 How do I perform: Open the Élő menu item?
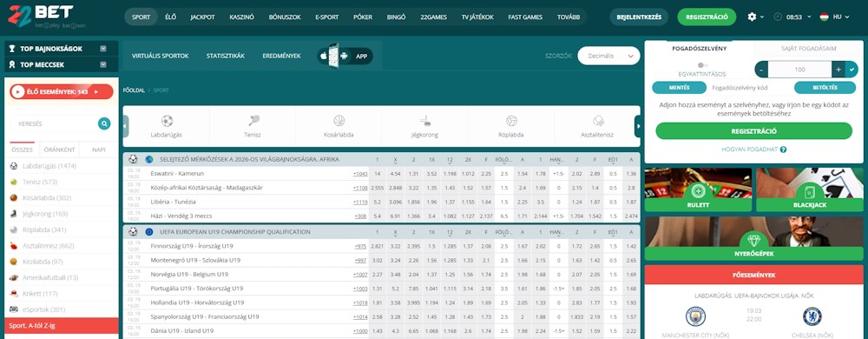[x=170, y=17]
